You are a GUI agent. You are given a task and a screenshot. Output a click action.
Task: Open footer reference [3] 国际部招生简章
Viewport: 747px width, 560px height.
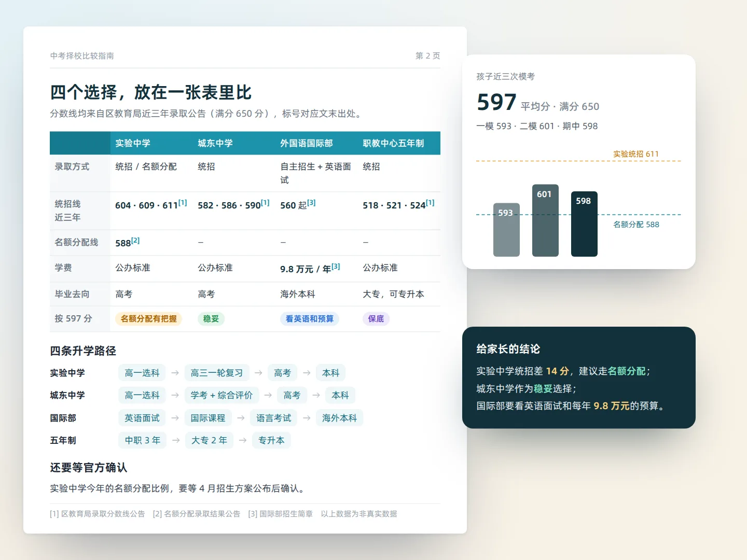pyautogui.click(x=281, y=514)
